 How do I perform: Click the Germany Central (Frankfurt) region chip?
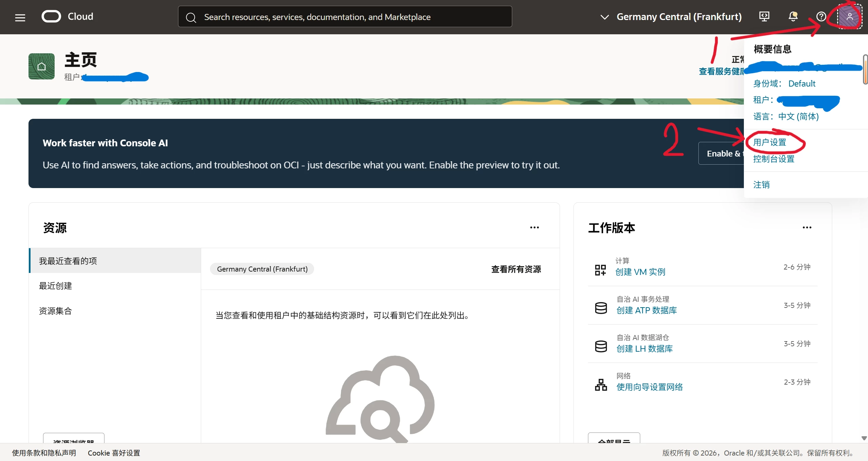tap(262, 269)
